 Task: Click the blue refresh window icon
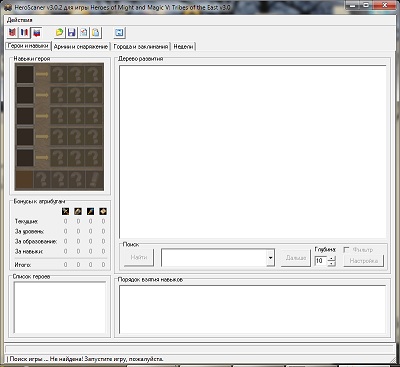point(119,32)
